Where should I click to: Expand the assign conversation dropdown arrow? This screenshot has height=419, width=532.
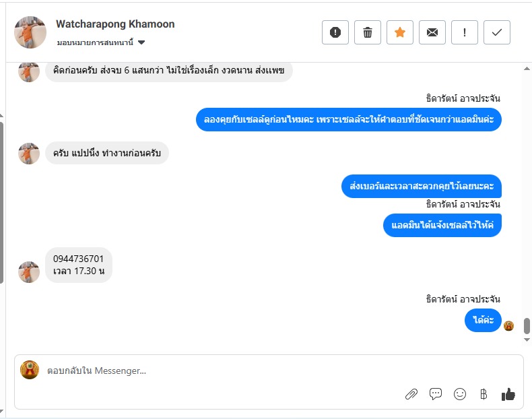141,42
